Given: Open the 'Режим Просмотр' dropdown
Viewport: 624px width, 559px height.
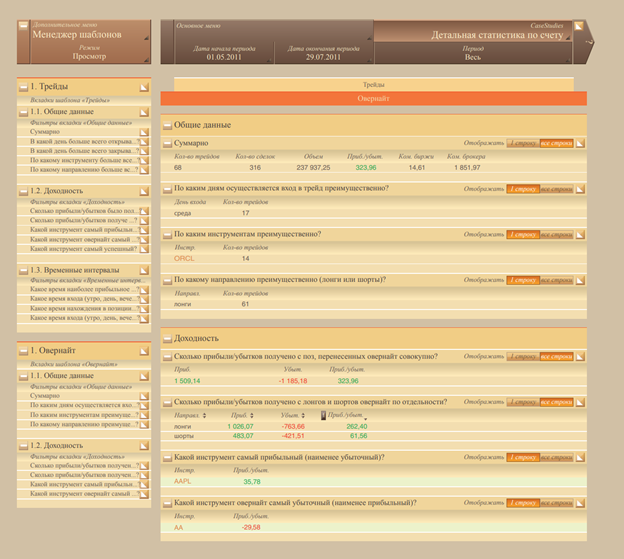Looking at the screenshot, I should point(90,53).
